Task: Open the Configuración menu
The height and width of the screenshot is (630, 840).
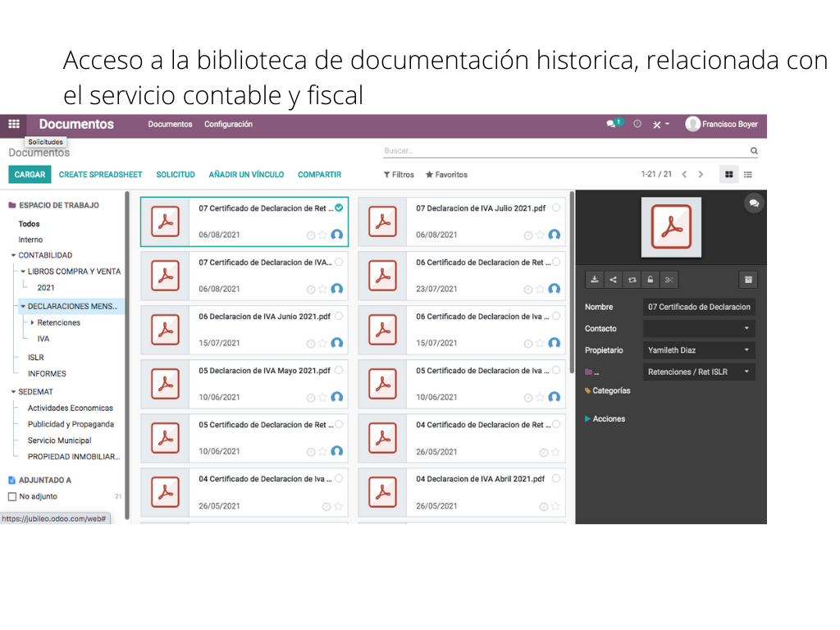Action: tap(228, 125)
